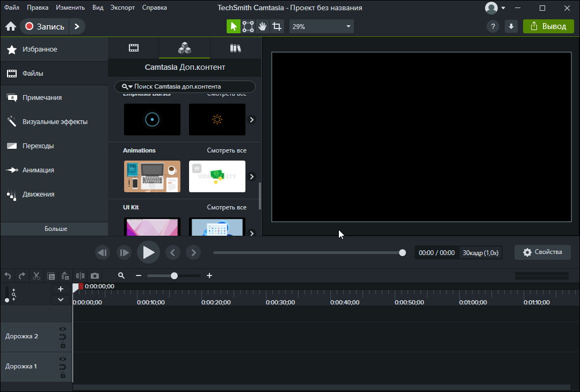This screenshot has width=580, height=392.
Task: Undo the last timeline action
Action: [x=8, y=275]
